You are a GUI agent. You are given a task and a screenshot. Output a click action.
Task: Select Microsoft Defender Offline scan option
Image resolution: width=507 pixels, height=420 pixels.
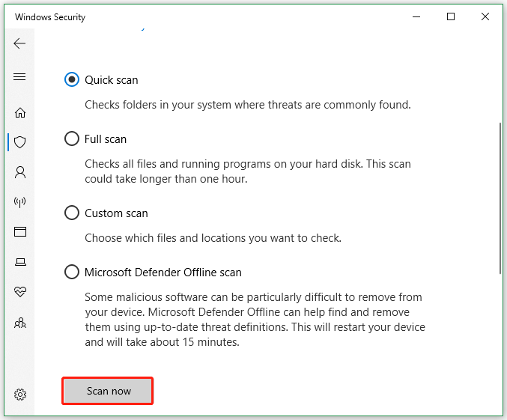click(71, 272)
